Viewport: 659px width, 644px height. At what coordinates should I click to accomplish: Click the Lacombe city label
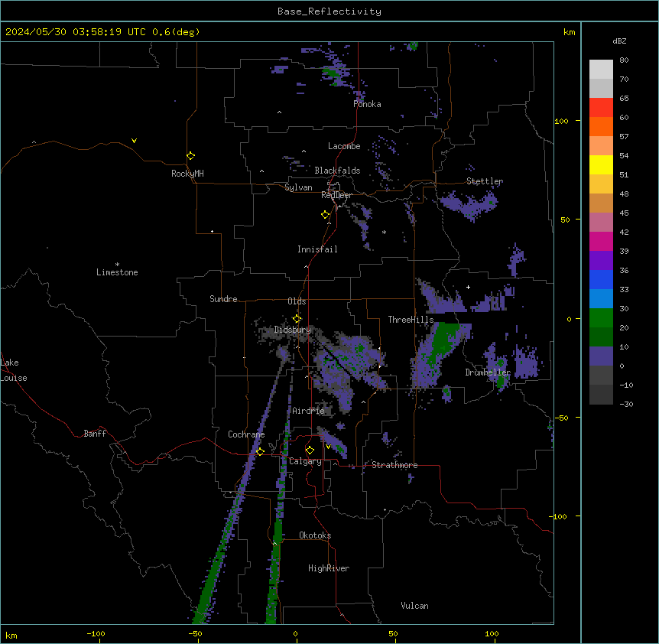click(344, 146)
